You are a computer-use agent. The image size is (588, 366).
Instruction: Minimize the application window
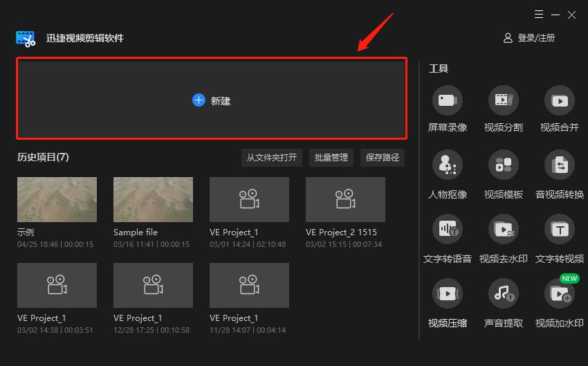(555, 15)
